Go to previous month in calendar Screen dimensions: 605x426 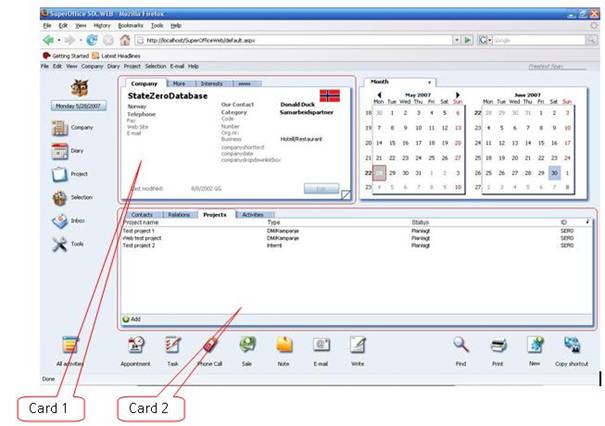(379, 95)
